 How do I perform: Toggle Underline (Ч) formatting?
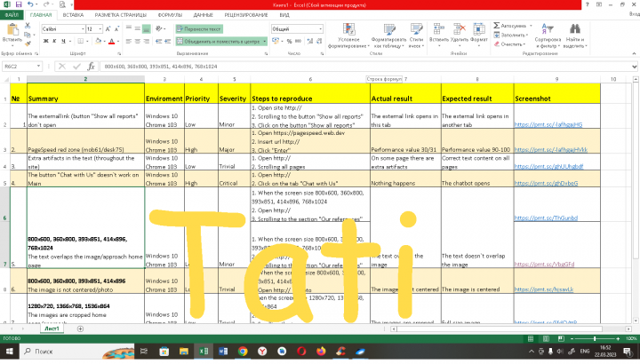point(63,41)
